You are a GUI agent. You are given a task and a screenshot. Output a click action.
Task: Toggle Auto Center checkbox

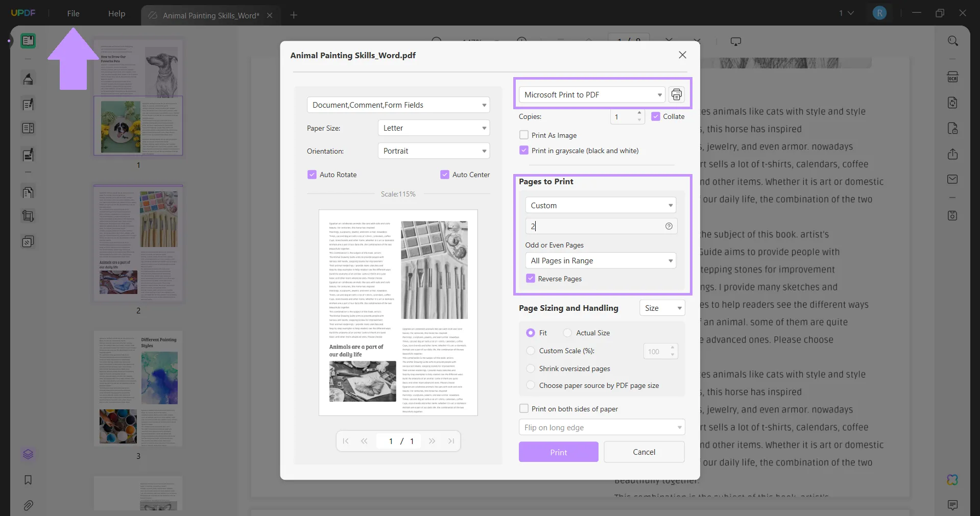[x=445, y=175]
